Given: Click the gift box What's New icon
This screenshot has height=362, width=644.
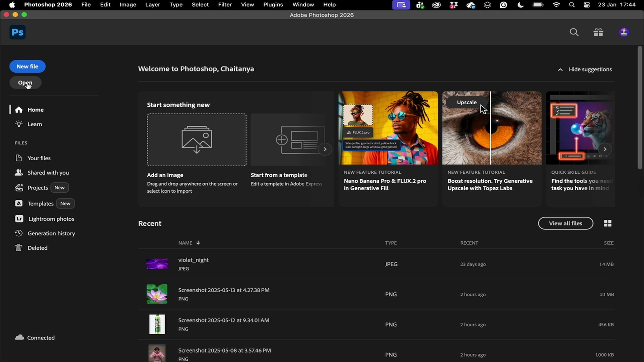Looking at the screenshot, I should 598,33.
